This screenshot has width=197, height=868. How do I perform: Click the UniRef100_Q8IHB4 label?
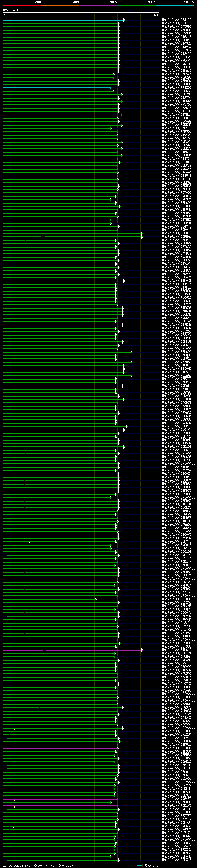pyautogui.click(x=177, y=399)
